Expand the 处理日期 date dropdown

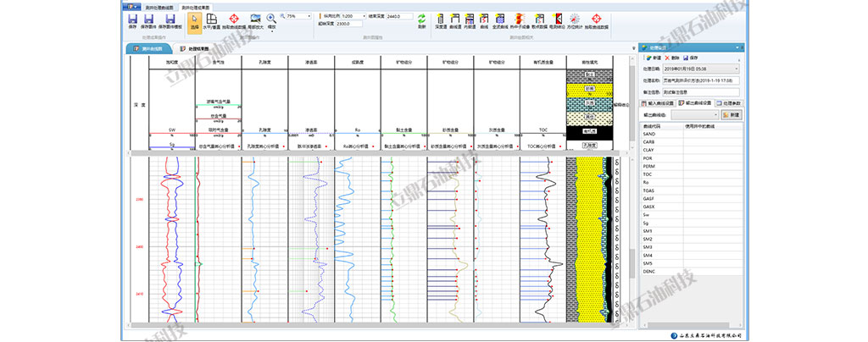[737, 69]
